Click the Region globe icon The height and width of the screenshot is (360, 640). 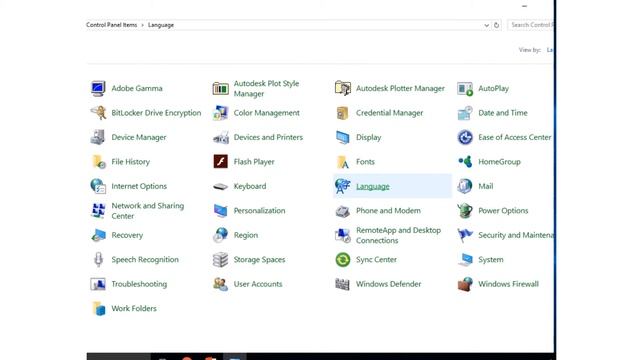[220, 235]
